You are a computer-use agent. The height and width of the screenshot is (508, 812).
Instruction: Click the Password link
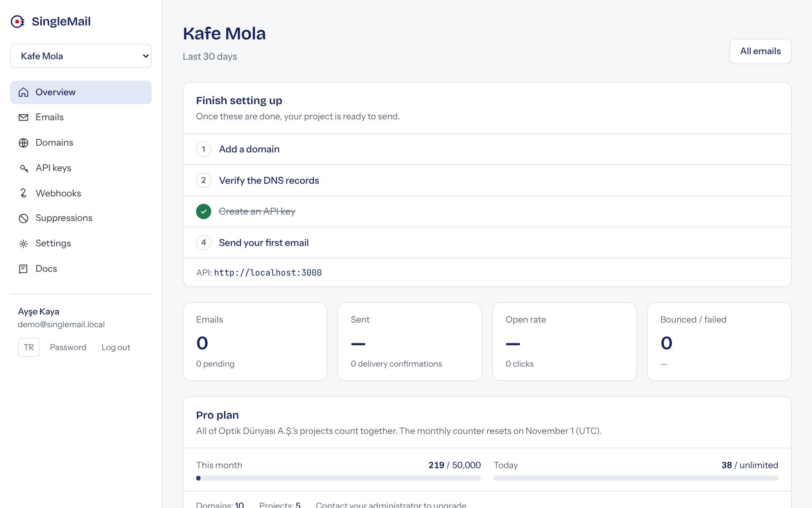click(68, 348)
